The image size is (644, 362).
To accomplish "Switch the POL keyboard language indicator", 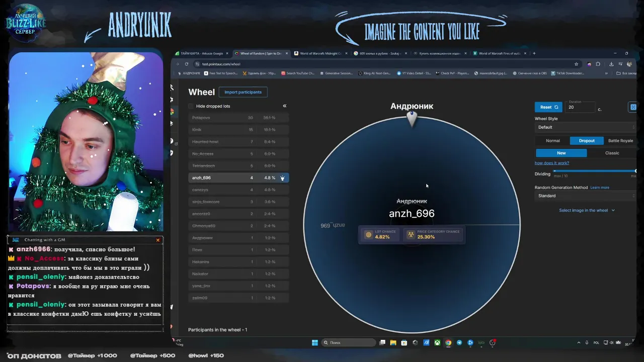I will 596,342.
